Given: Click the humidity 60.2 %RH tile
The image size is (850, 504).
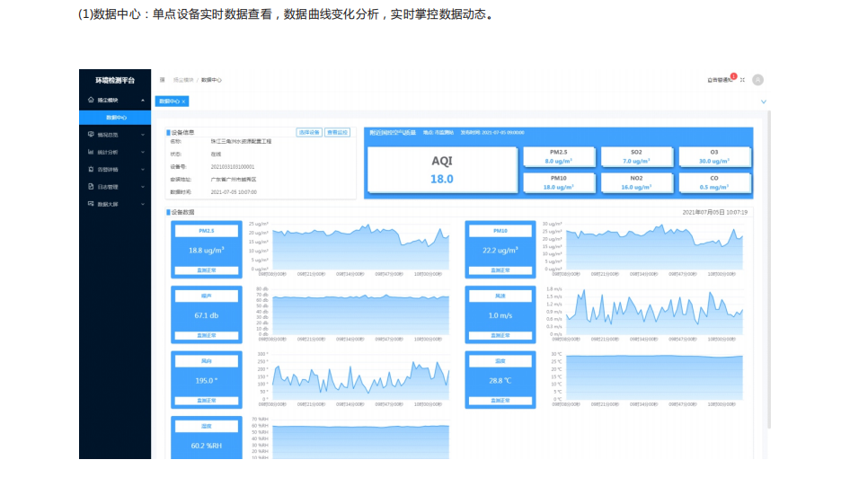Looking at the screenshot, I should click(207, 438).
